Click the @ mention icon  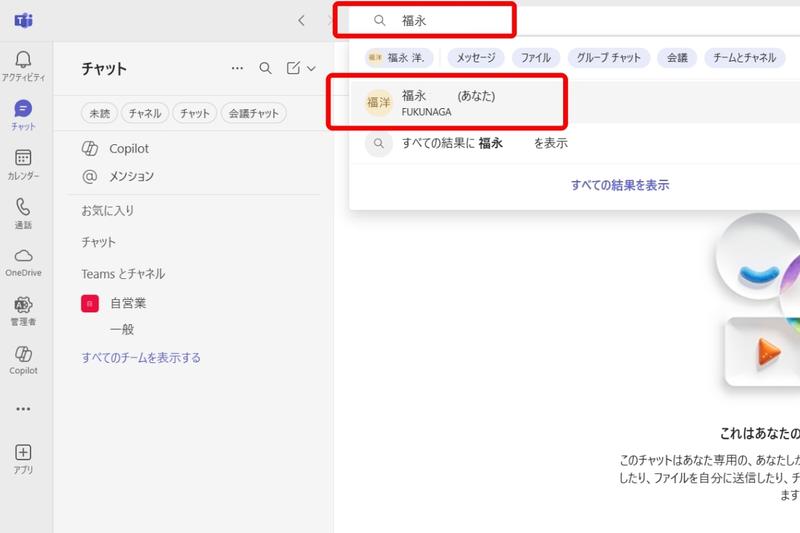point(90,176)
